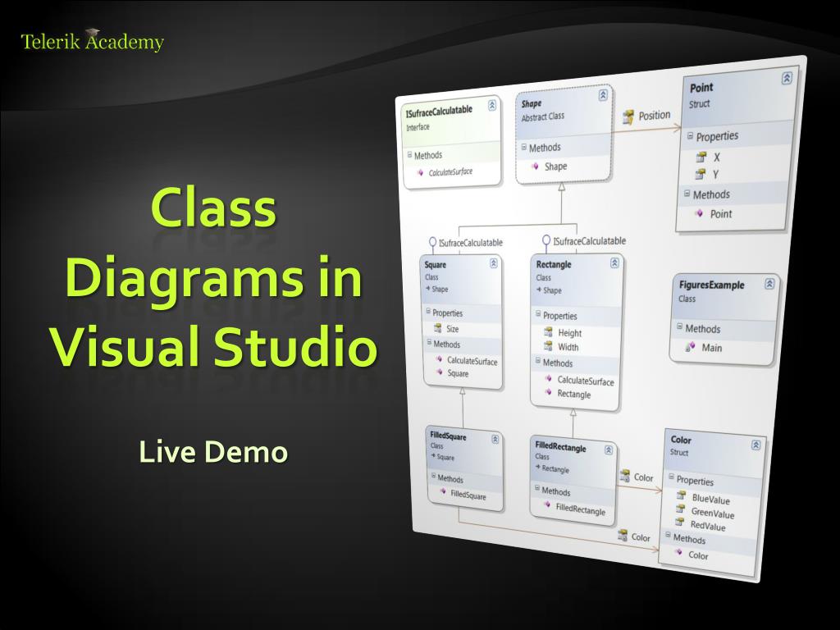
Task: Click the 'GreenValue' property name
Action: click(713, 514)
